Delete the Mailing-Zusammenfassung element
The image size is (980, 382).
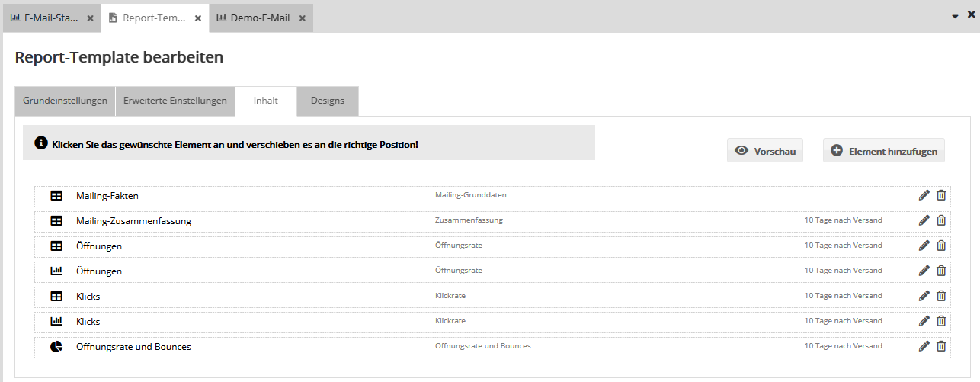click(x=941, y=220)
